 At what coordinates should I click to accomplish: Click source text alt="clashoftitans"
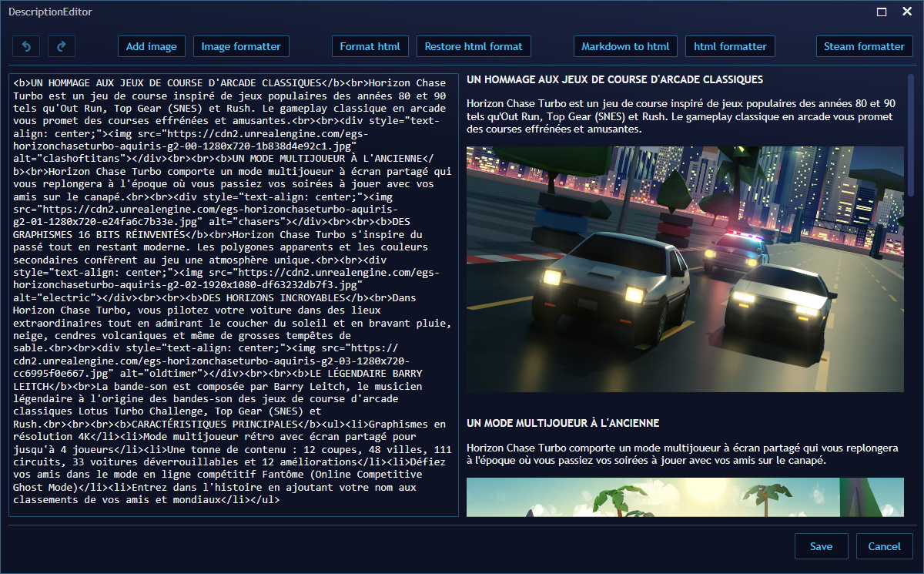pyautogui.click(x=68, y=159)
